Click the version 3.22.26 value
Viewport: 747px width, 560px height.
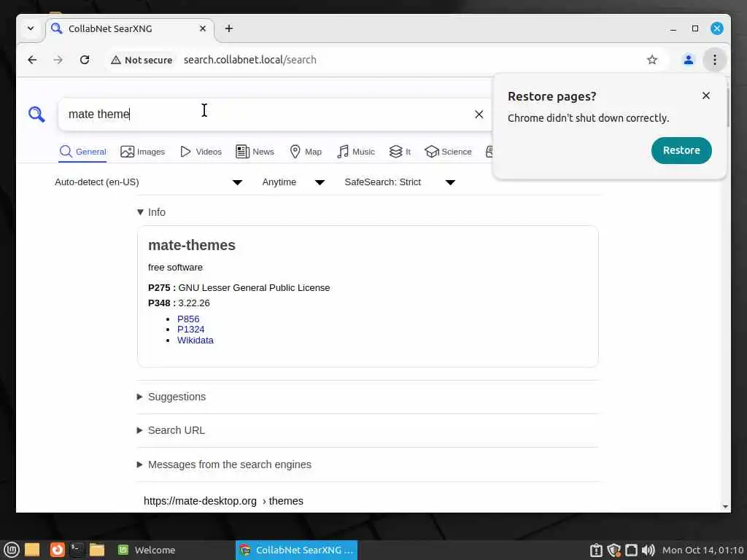click(194, 303)
